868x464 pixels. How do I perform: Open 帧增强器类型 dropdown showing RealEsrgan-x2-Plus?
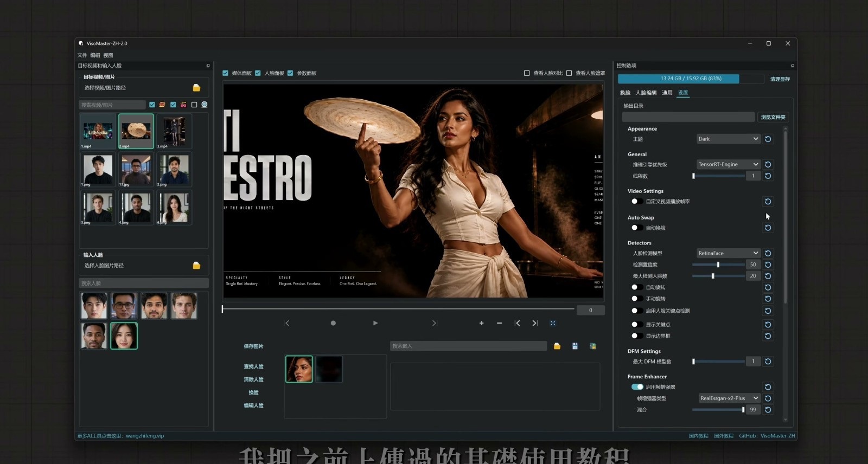pos(730,398)
